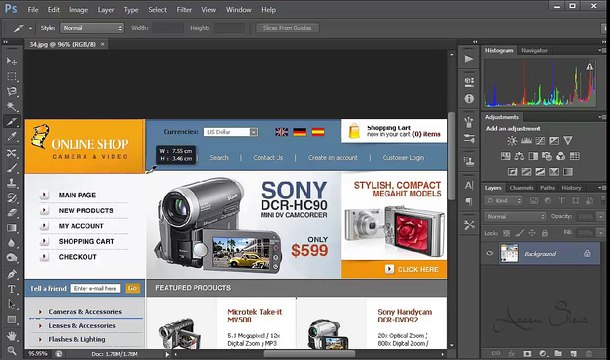Viewport: 610px width, 360px height.
Task: Select the Move tool
Action: 12,61
